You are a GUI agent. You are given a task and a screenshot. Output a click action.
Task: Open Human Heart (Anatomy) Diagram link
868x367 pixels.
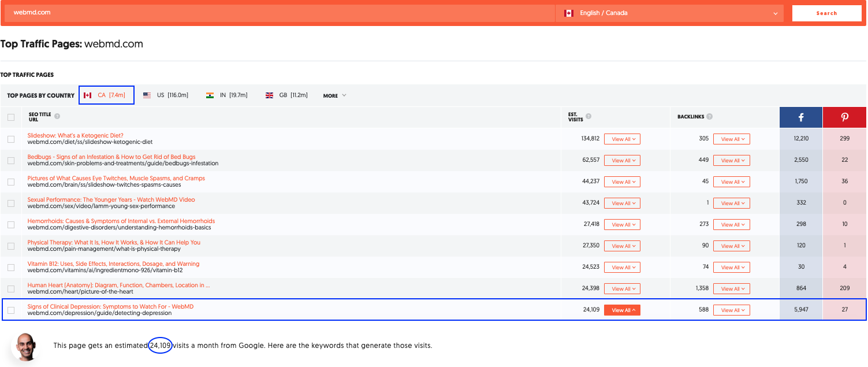point(119,286)
